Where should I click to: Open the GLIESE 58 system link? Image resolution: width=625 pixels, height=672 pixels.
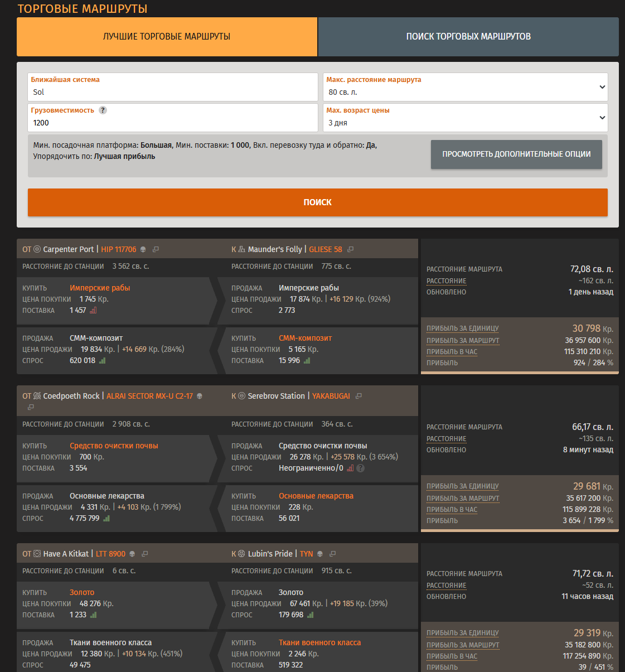click(326, 249)
